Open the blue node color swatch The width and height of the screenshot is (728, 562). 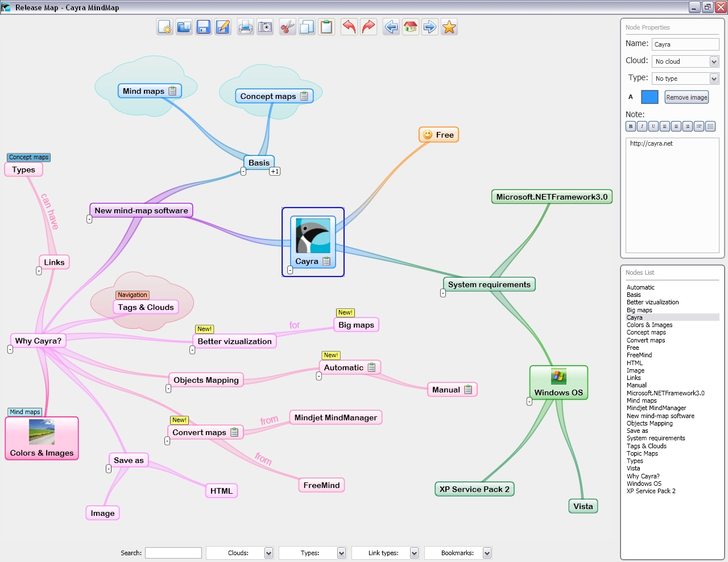(650, 97)
